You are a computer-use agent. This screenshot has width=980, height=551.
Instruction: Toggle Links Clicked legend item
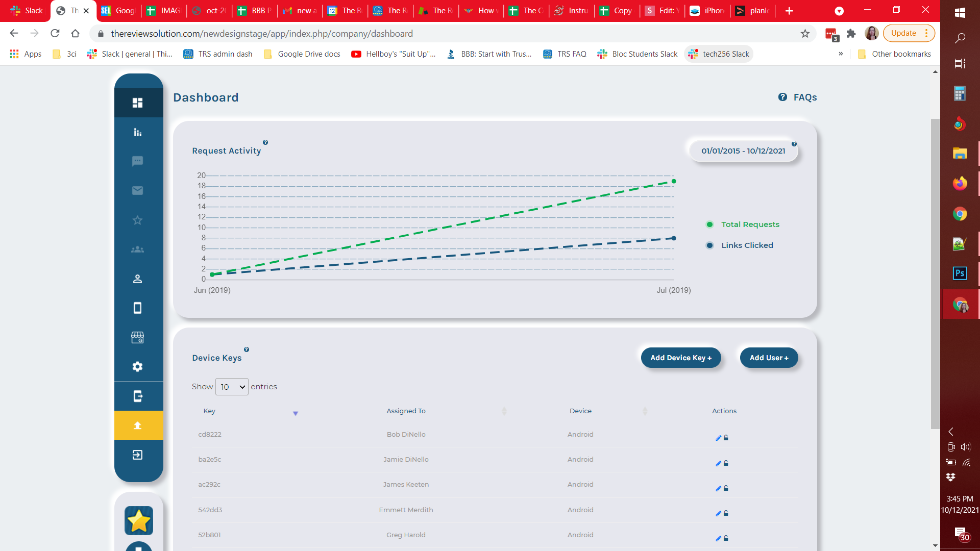747,245
